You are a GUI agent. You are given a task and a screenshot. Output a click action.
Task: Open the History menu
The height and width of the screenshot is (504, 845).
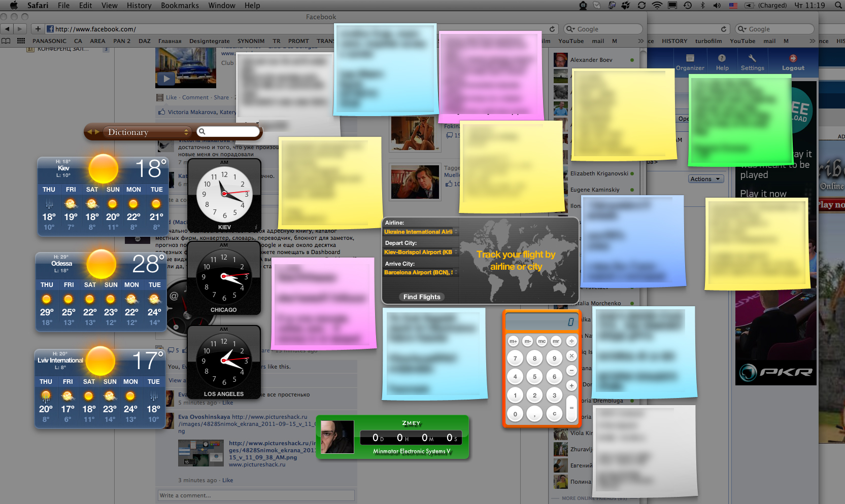coord(139,6)
